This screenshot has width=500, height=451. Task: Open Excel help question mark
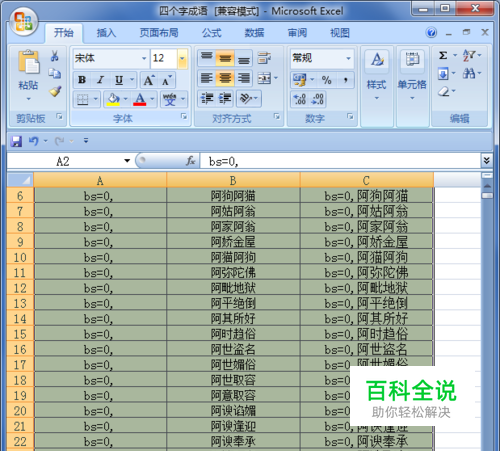(x=431, y=33)
